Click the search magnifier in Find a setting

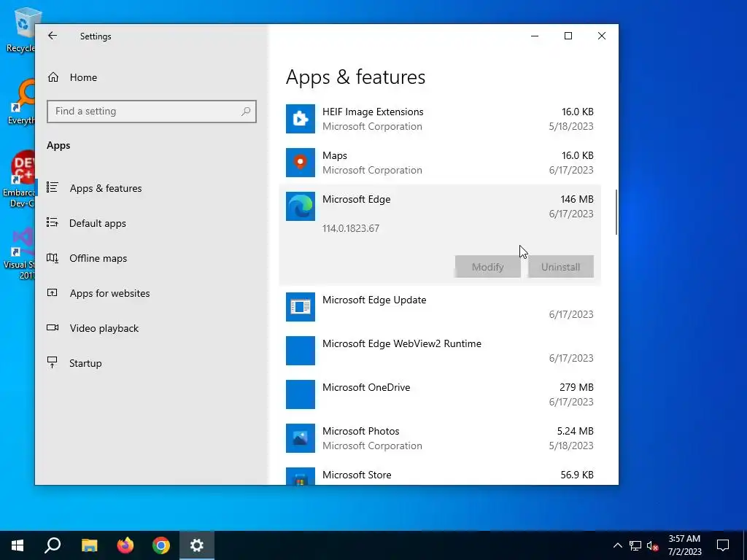pyautogui.click(x=246, y=112)
